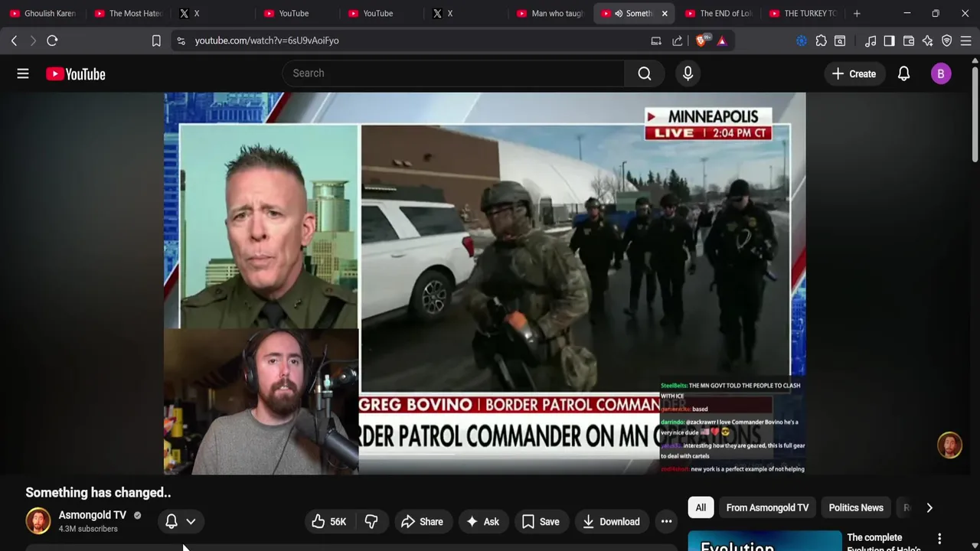Screen dimensions: 980x551
Task: Start voice search with microphone
Action: pyautogui.click(x=688, y=73)
